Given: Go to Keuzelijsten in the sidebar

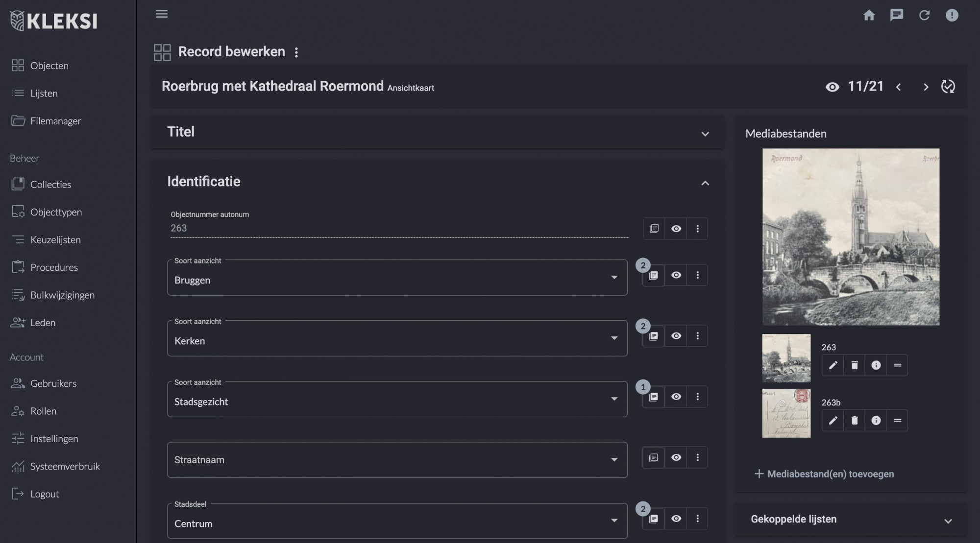Looking at the screenshot, I should point(55,240).
